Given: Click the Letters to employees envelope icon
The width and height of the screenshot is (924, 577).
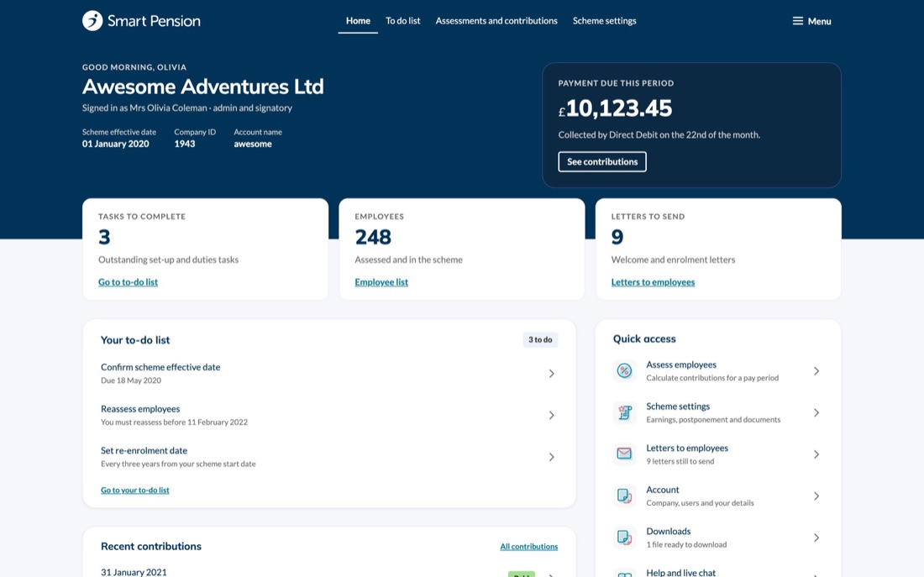Looking at the screenshot, I should point(624,454).
